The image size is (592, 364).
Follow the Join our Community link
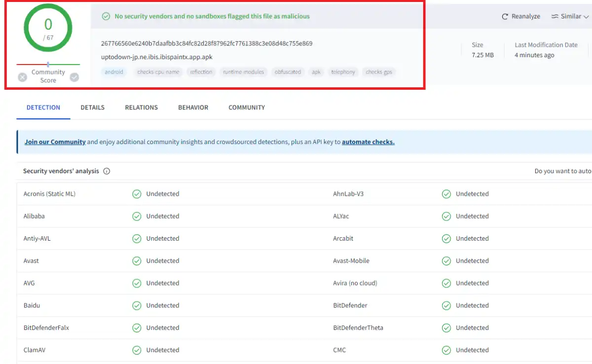55,142
